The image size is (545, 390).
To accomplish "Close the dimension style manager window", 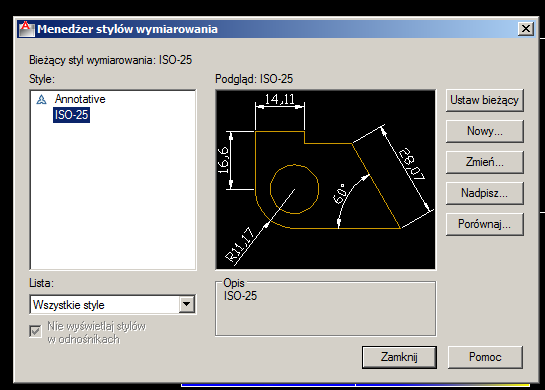I will (x=526, y=29).
